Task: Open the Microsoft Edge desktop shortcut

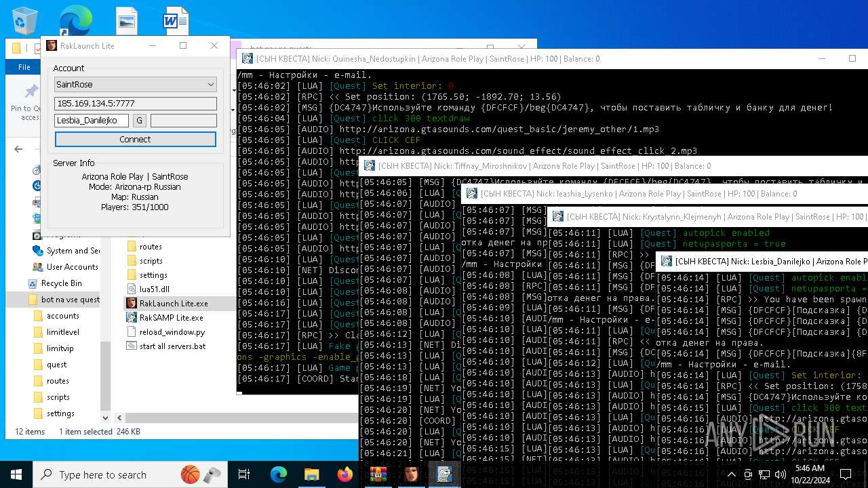Action: [75, 20]
